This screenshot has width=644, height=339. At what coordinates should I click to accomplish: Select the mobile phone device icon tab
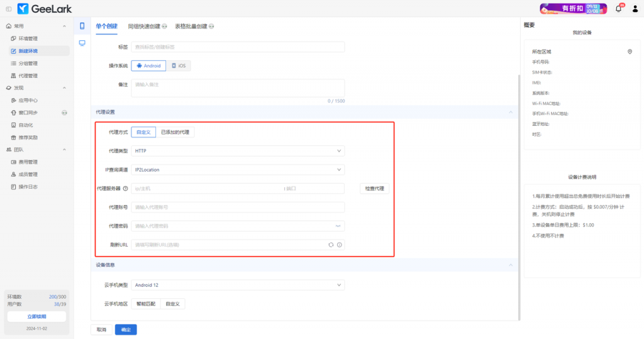point(82,26)
